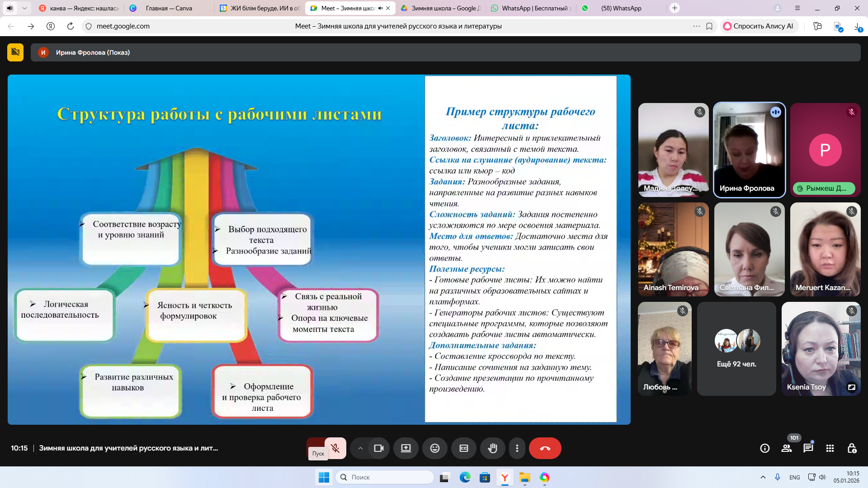Click the Спросить Алису AI button
Screen dimensions: 868x488
tap(758, 26)
